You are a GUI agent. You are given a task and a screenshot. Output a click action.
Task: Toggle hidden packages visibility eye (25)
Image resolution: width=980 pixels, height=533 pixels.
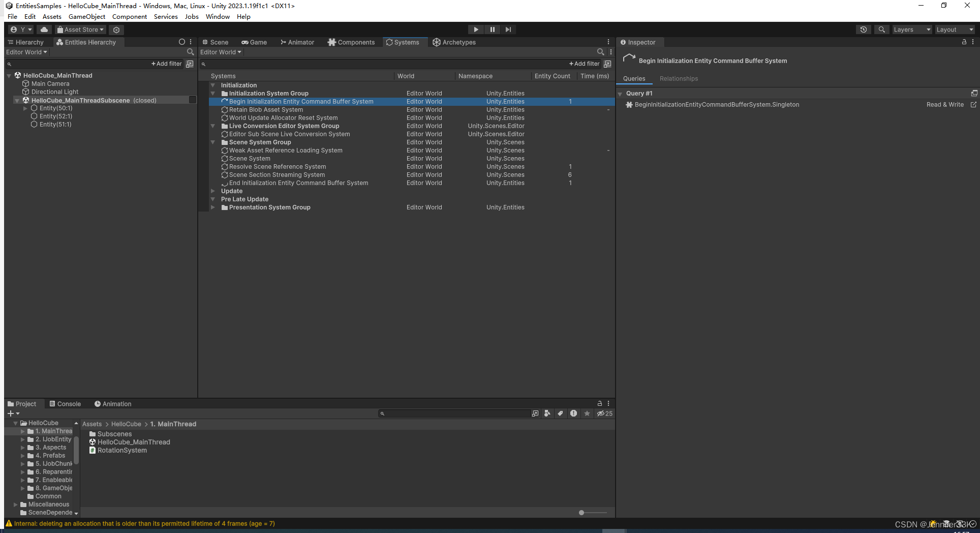tap(604, 413)
